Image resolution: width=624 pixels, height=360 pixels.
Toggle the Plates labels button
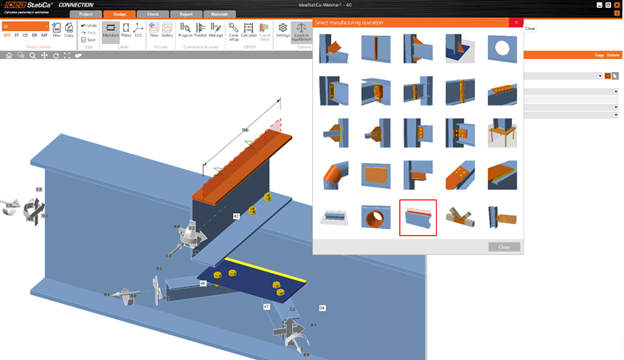126,30
